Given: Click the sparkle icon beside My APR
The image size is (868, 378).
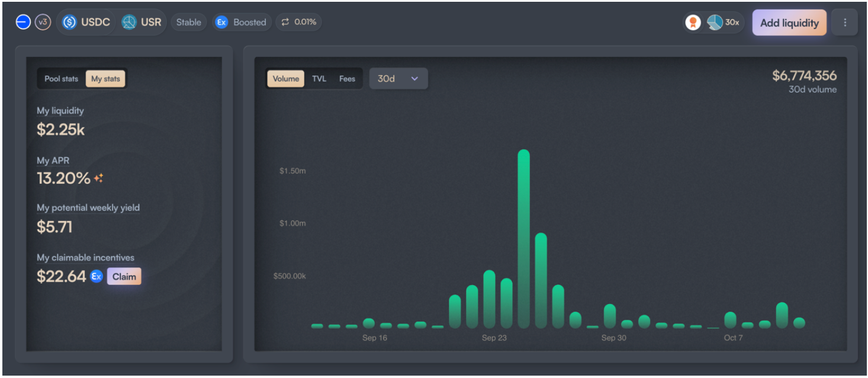Looking at the screenshot, I should [x=98, y=178].
